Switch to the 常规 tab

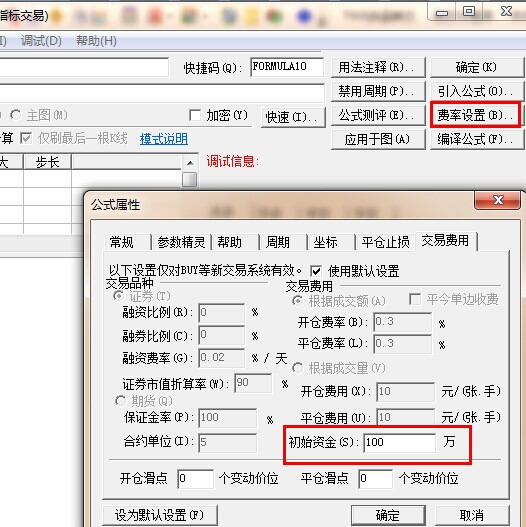coord(122,242)
